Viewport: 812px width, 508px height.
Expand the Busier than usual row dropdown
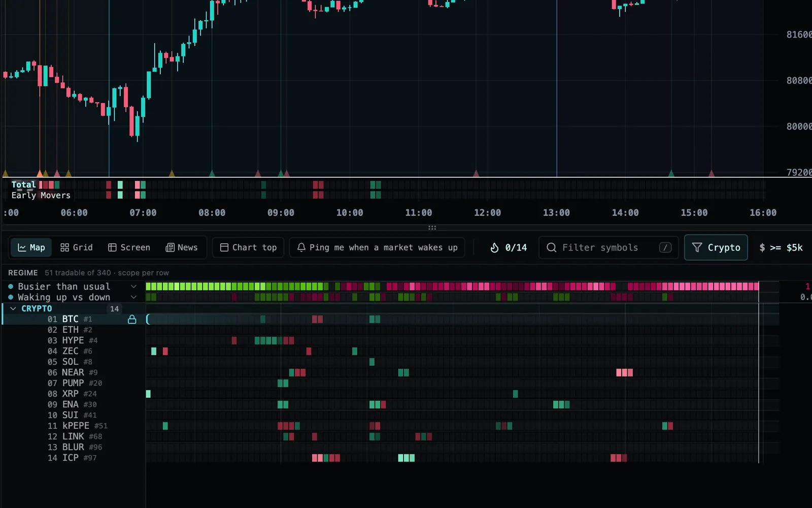tap(133, 287)
